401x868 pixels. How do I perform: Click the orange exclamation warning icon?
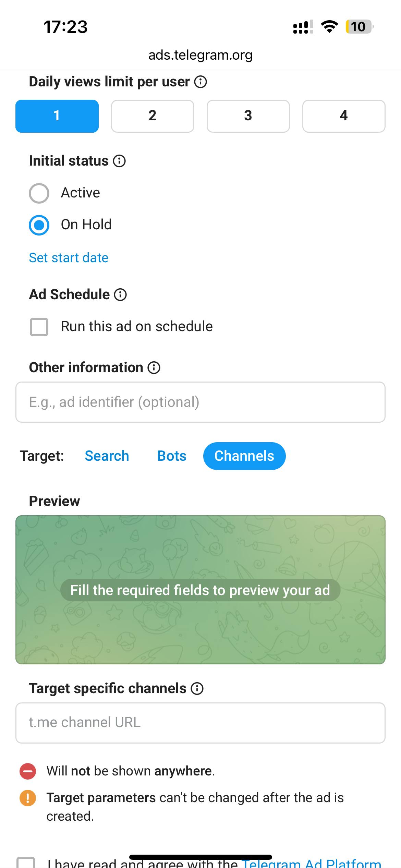point(28,798)
